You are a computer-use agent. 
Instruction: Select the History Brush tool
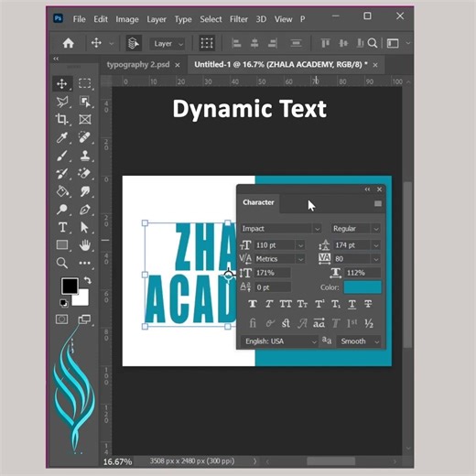pos(62,173)
